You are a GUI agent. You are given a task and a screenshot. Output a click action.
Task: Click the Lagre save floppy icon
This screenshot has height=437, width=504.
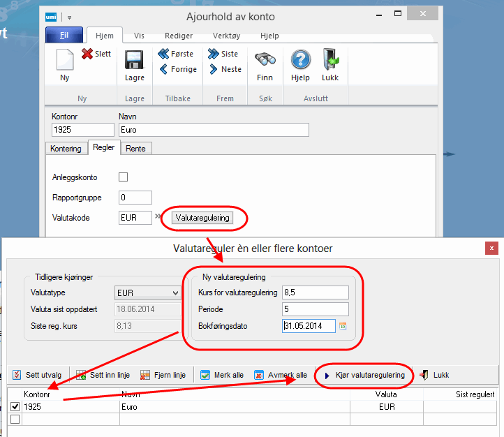tap(134, 61)
